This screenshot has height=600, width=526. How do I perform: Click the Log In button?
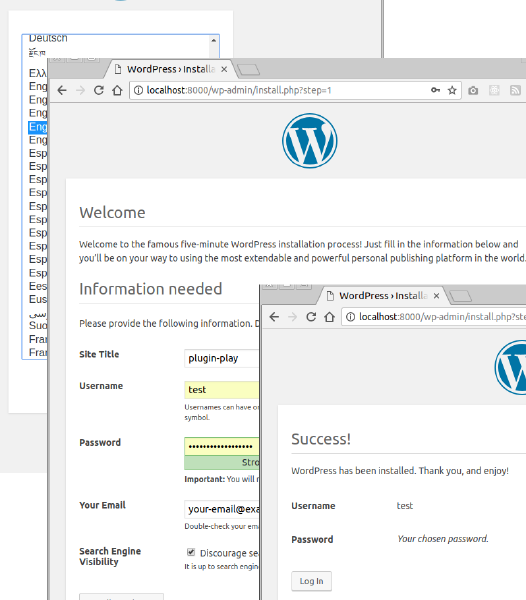311,581
